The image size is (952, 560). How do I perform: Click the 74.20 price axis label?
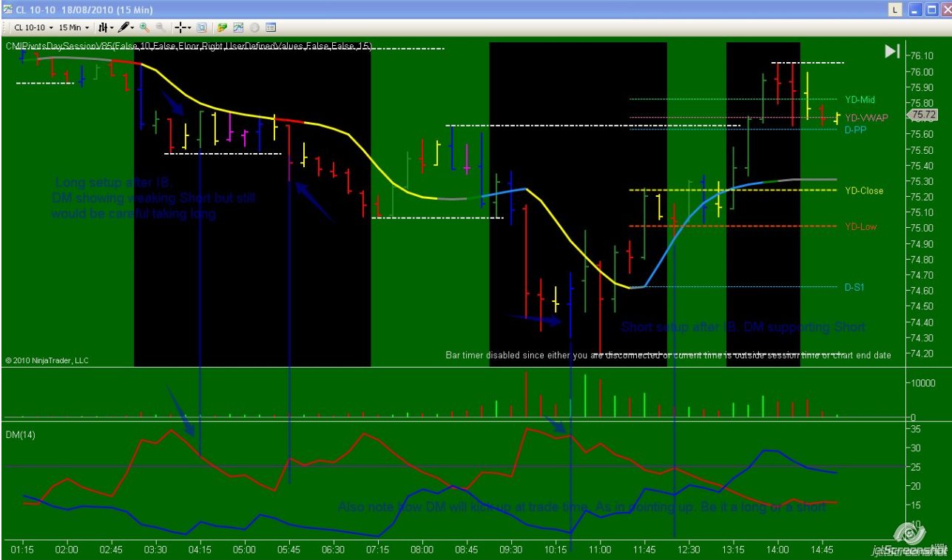pyautogui.click(x=921, y=353)
